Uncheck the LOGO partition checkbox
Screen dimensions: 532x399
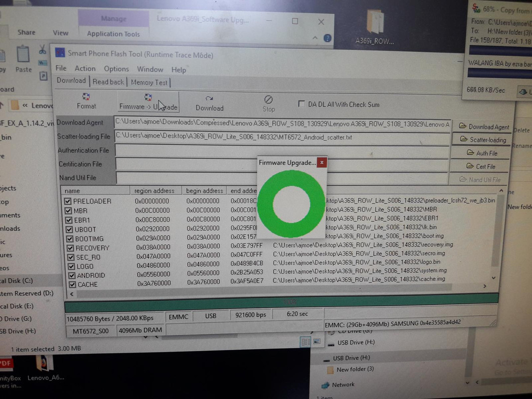coord(71,266)
